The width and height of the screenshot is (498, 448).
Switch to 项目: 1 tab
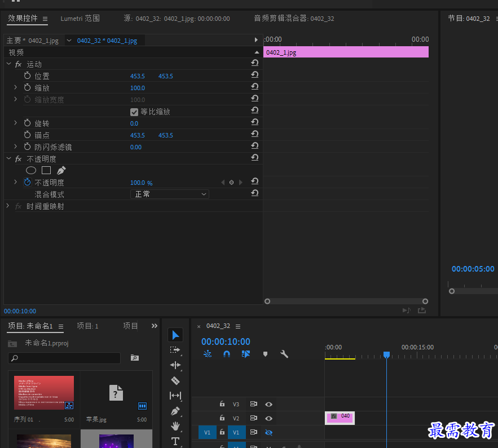pyautogui.click(x=87, y=326)
